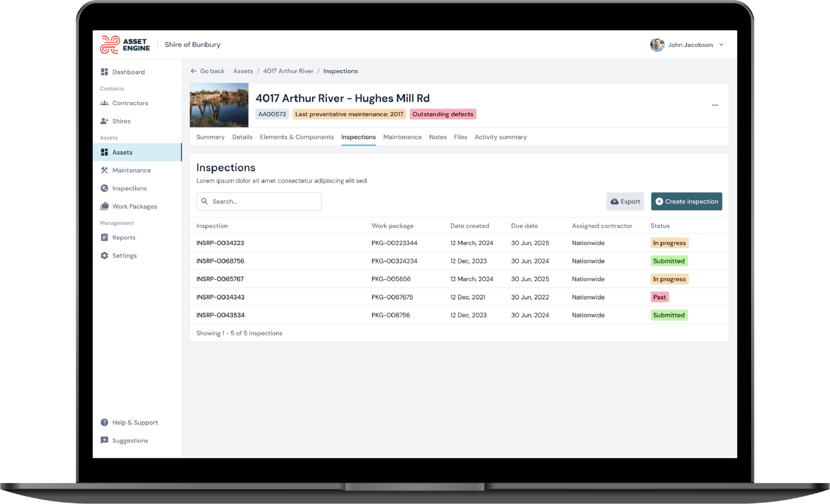The image size is (830, 504).
Task: Switch to the Elements & Components tab
Action: point(297,137)
